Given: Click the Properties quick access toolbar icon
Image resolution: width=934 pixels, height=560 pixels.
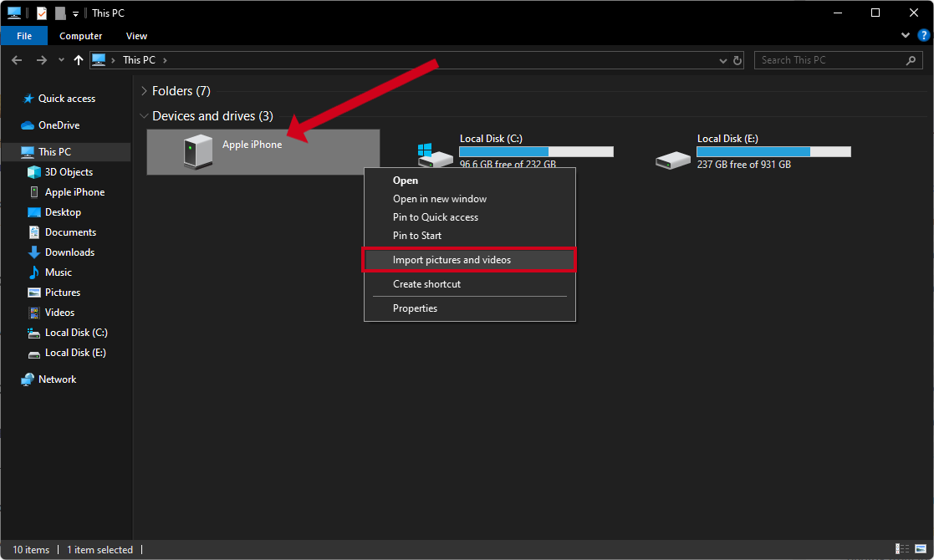Looking at the screenshot, I should (x=42, y=13).
